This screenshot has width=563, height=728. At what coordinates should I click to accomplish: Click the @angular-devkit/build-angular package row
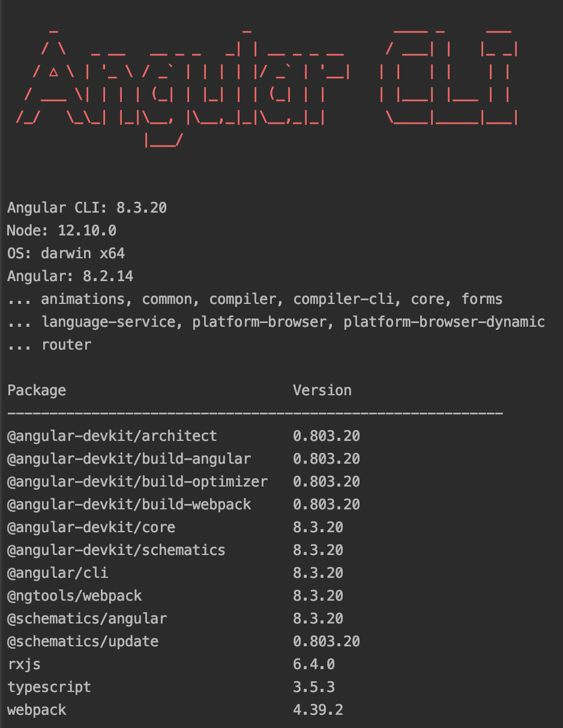pyautogui.click(x=184, y=459)
